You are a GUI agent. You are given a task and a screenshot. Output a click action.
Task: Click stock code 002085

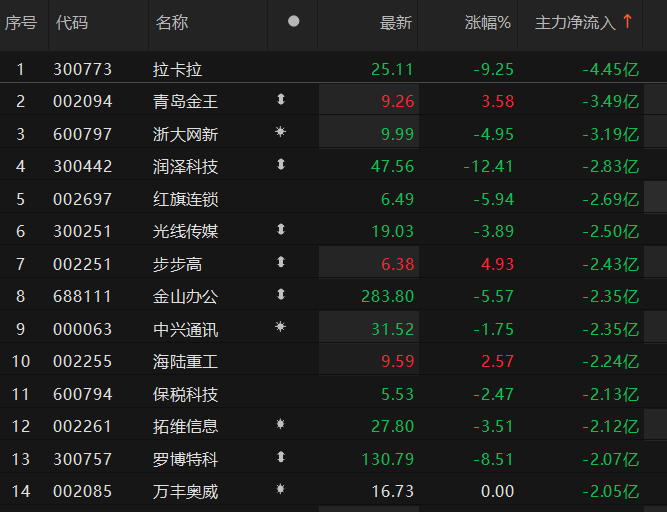pyautogui.click(x=83, y=492)
